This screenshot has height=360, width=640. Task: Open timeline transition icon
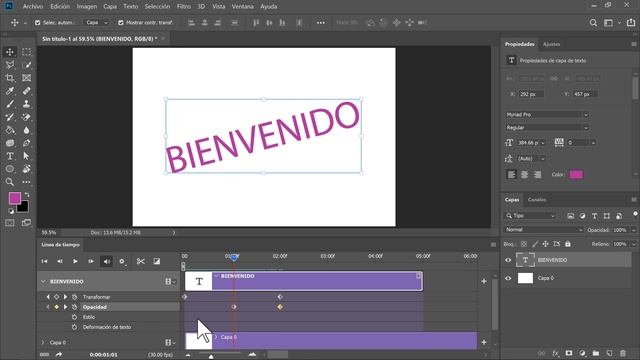click(x=157, y=261)
